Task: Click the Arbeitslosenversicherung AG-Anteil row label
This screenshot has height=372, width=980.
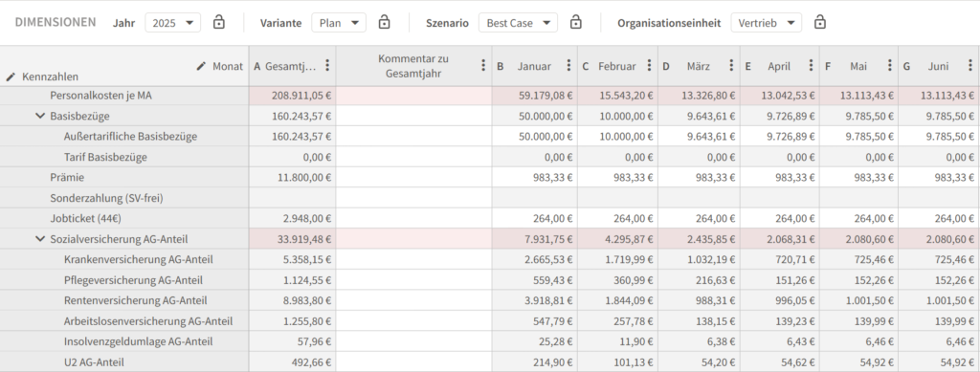Action: [148, 320]
